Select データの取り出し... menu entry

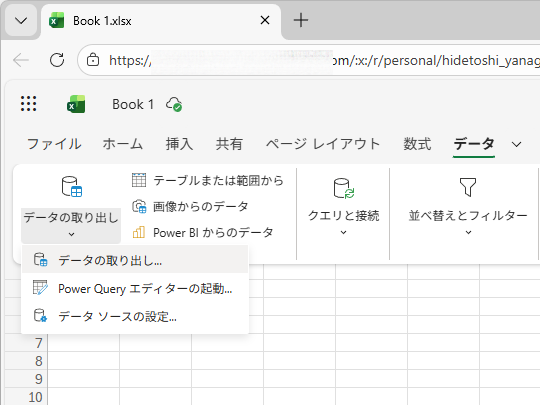click(x=135, y=260)
